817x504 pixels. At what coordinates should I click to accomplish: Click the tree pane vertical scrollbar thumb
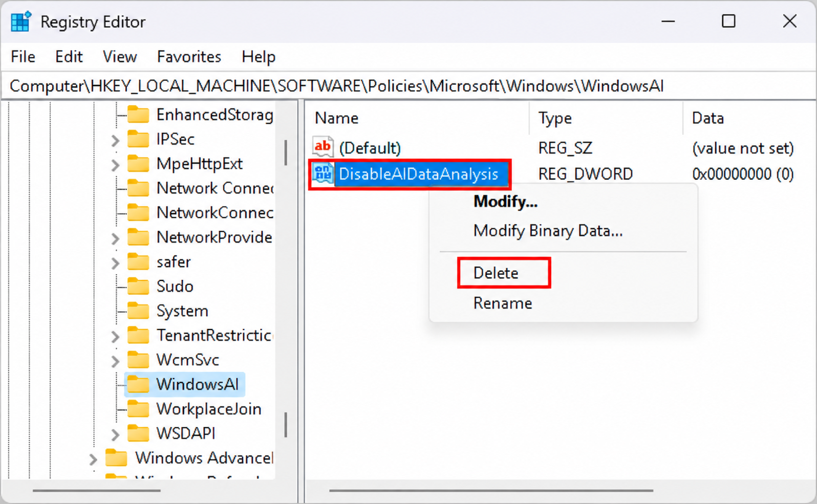click(x=286, y=152)
